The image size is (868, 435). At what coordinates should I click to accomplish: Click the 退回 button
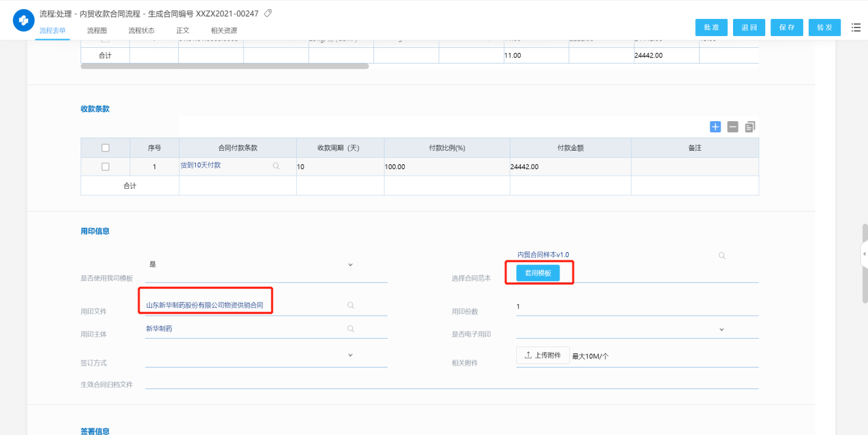(x=749, y=28)
